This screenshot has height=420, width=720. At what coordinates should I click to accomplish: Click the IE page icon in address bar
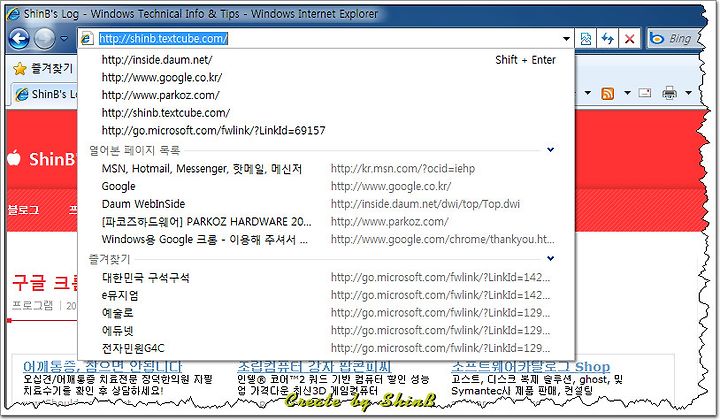(x=87, y=39)
